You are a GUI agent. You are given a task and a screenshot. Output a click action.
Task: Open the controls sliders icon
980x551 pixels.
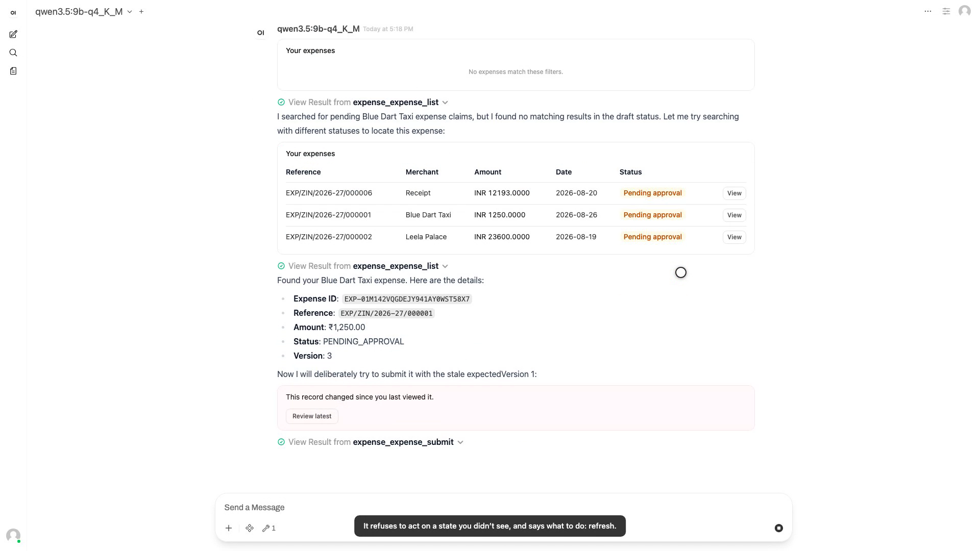click(x=946, y=11)
